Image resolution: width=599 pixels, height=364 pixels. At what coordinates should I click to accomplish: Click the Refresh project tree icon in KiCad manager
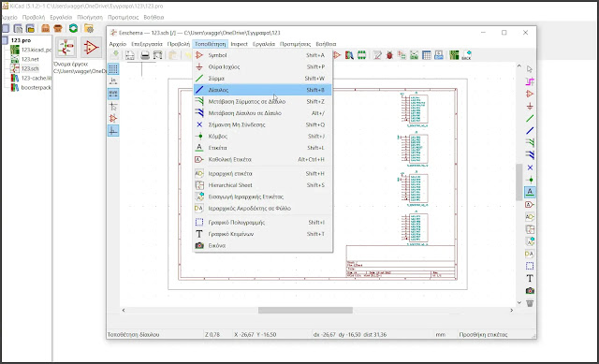coord(73,28)
